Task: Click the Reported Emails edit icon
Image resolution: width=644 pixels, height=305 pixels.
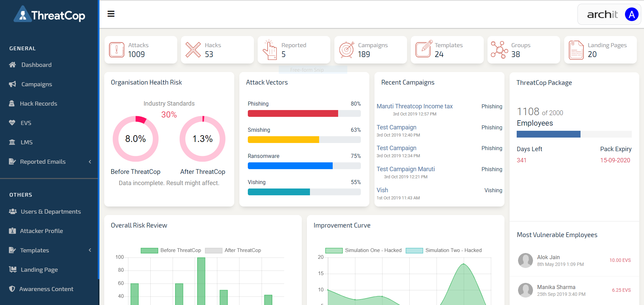Action: [12, 161]
